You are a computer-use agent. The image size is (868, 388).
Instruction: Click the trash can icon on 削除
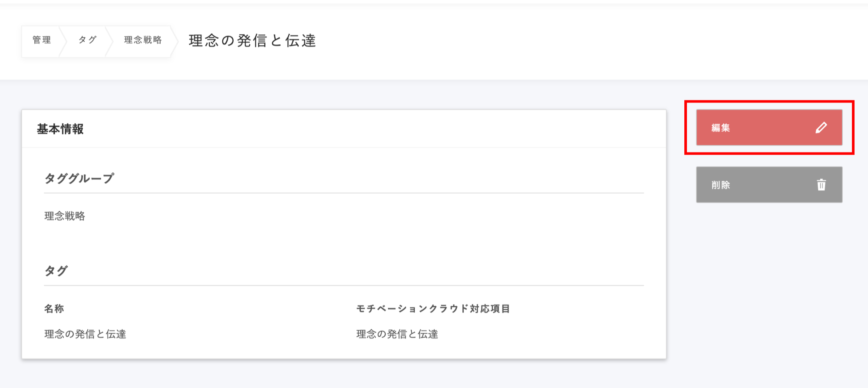[x=821, y=185]
